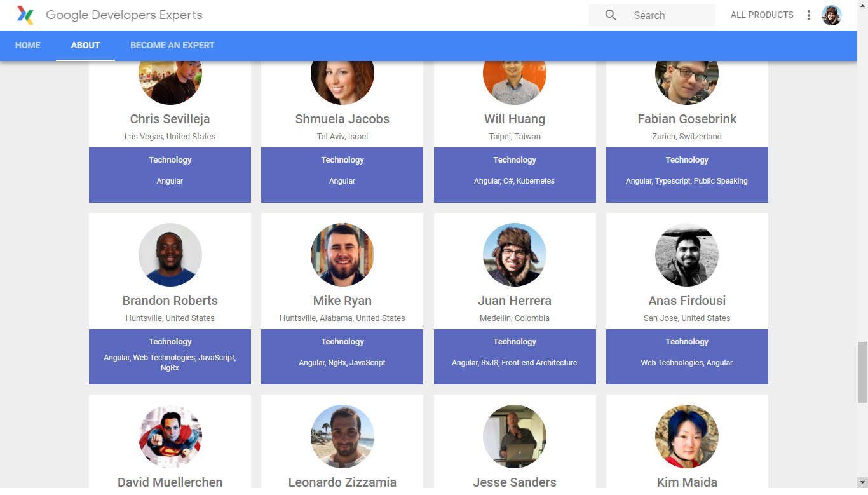Viewport: 868px width, 495px height.
Task: Click Kim Maida's profile photo
Action: [x=687, y=437]
